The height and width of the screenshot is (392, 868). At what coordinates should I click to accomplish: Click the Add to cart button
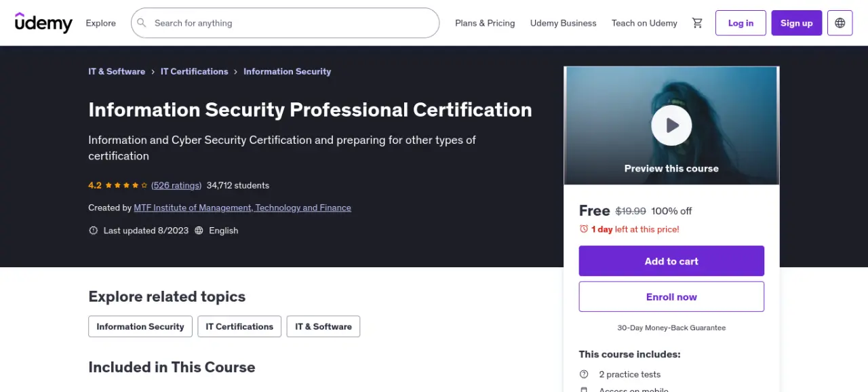[671, 261]
